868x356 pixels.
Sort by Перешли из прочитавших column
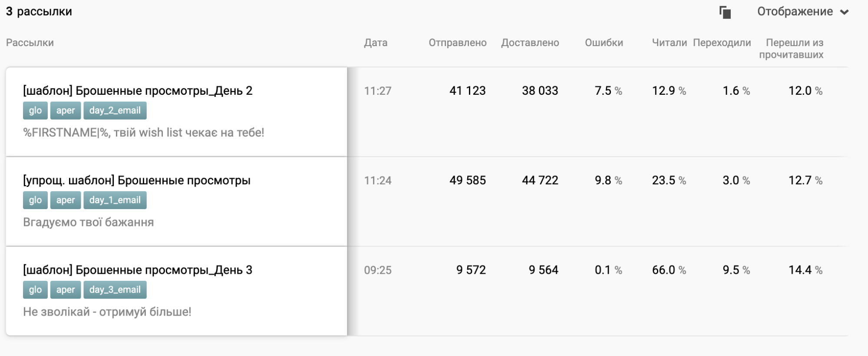791,48
